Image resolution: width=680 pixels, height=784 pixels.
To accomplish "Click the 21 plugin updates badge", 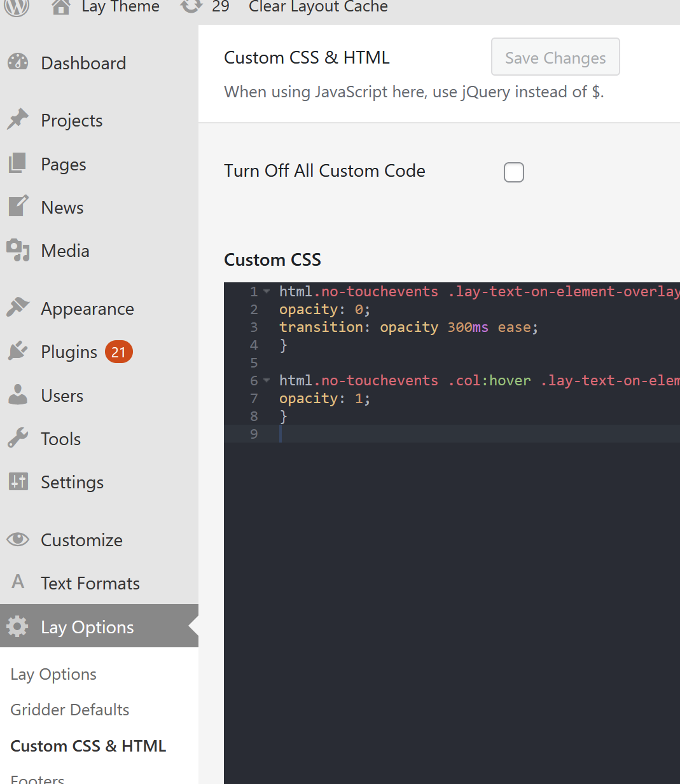I will click(118, 352).
